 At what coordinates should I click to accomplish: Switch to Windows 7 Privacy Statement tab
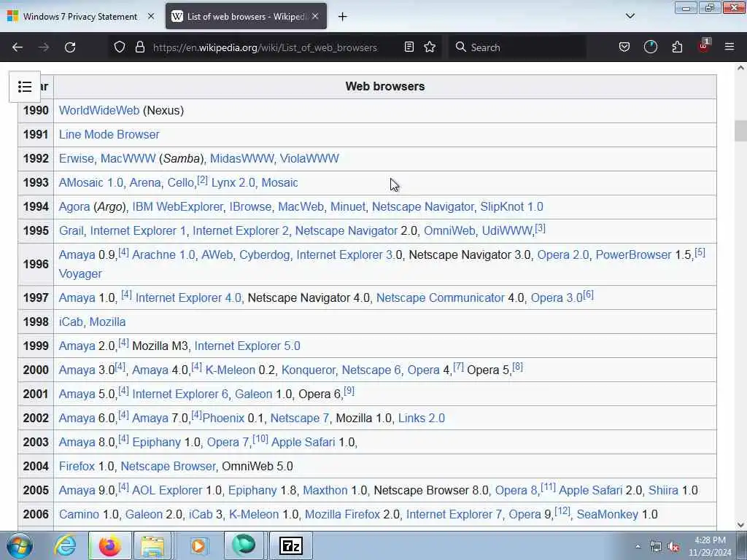[80, 17]
